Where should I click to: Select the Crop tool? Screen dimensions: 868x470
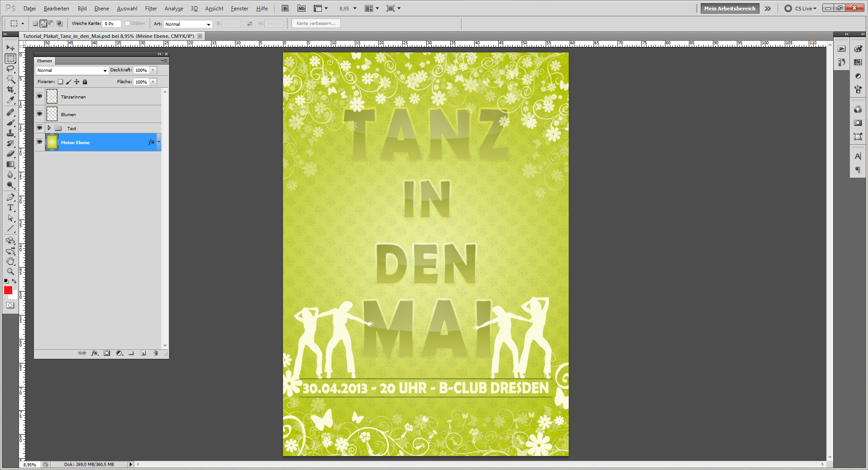(x=10, y=89)
